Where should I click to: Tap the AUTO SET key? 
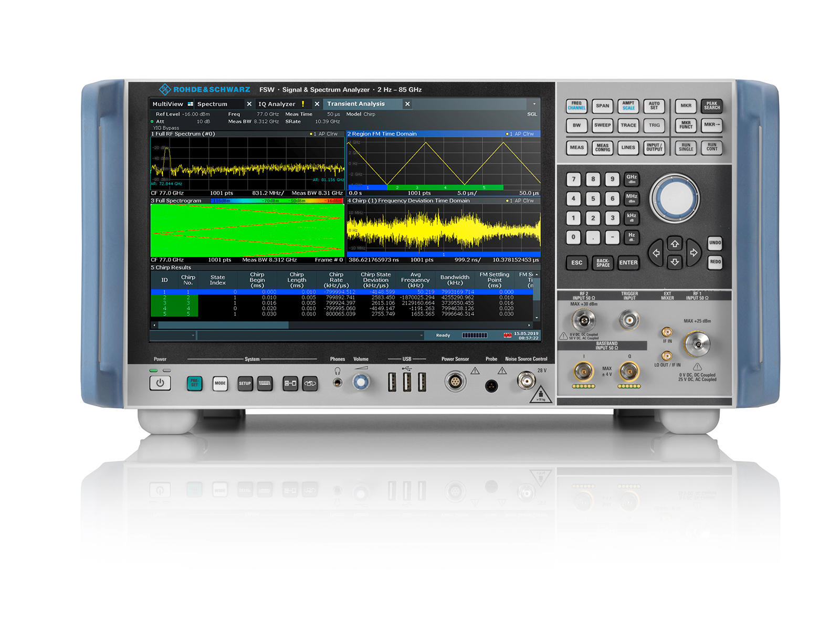(654, 106)
